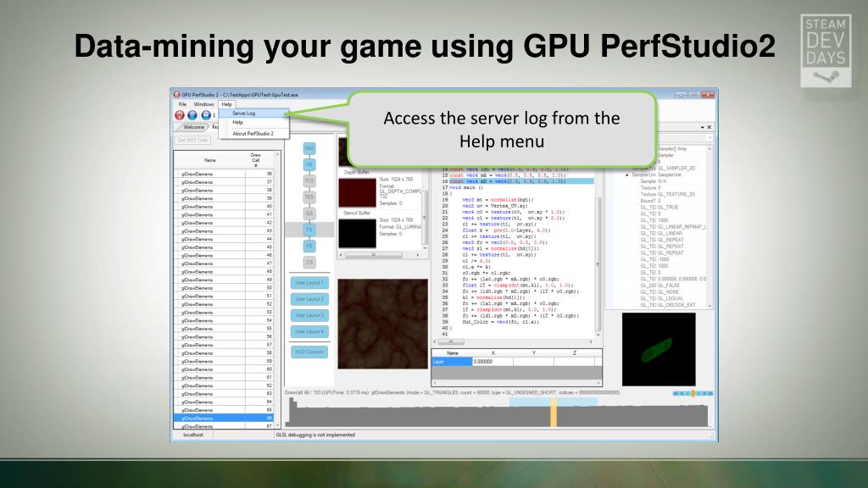Select glDrawElements draw call 60
This screenshot has width=868, height=488.
click(224, 369)
